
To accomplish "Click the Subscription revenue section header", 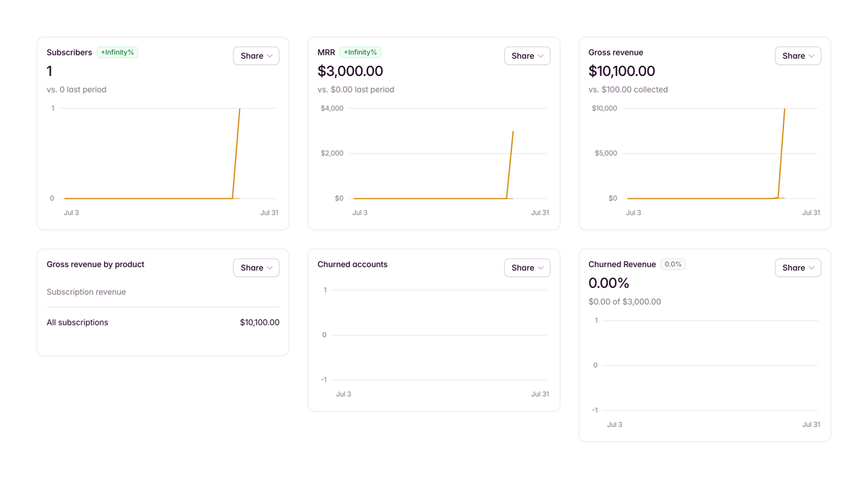I will pos(86,291).
